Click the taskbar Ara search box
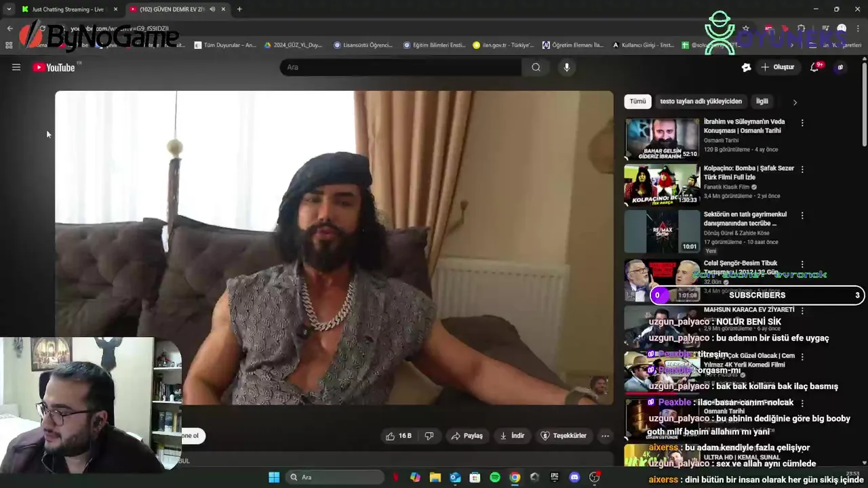Screen dimensions: 868x488 point(336,477)
